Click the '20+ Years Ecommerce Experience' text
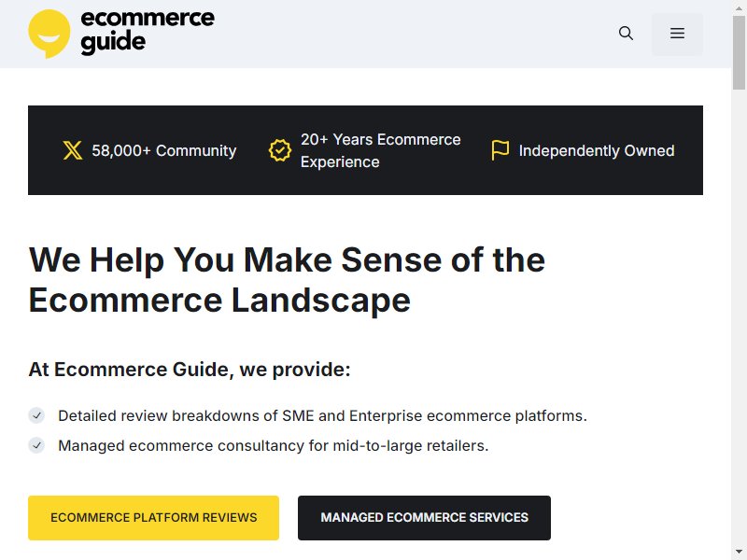 pos(381,150)
